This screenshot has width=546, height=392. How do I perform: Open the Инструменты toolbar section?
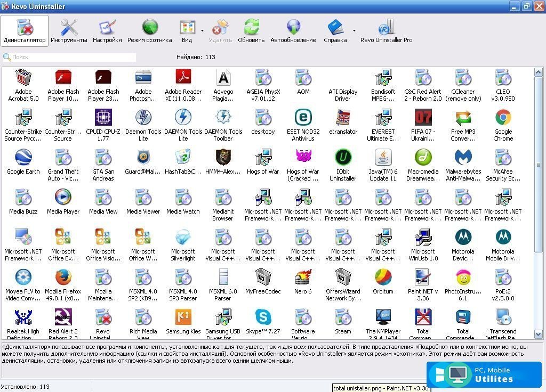point(69,31)
